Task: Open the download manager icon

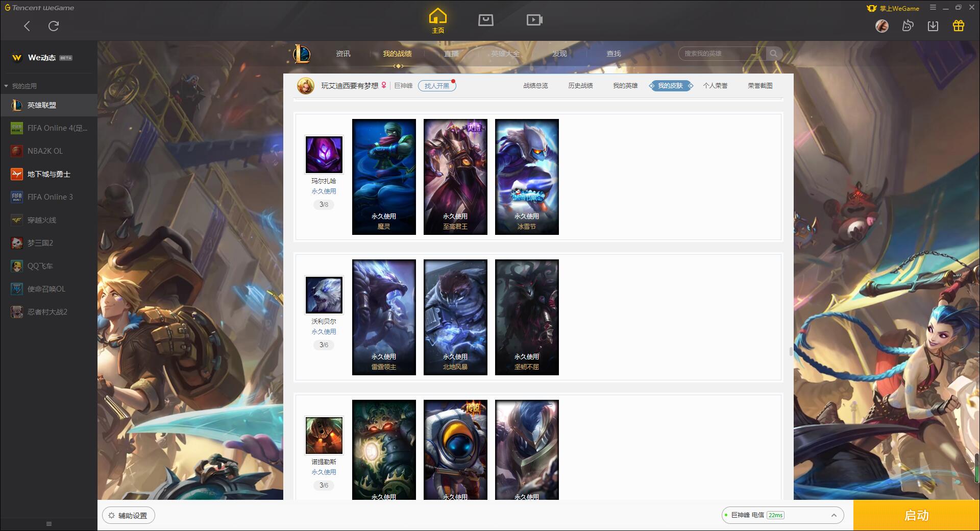Action: [x=933, y=26]
